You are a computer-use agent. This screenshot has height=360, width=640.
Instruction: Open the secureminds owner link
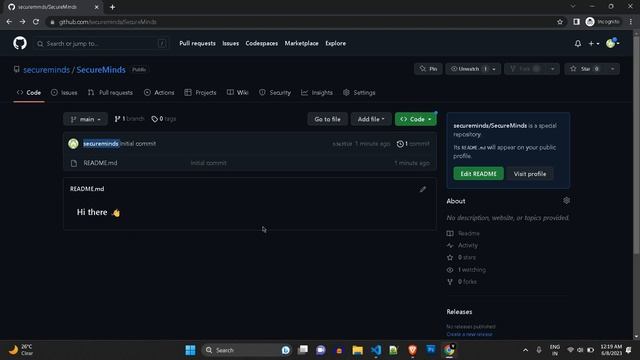click(x=47, y=70)
